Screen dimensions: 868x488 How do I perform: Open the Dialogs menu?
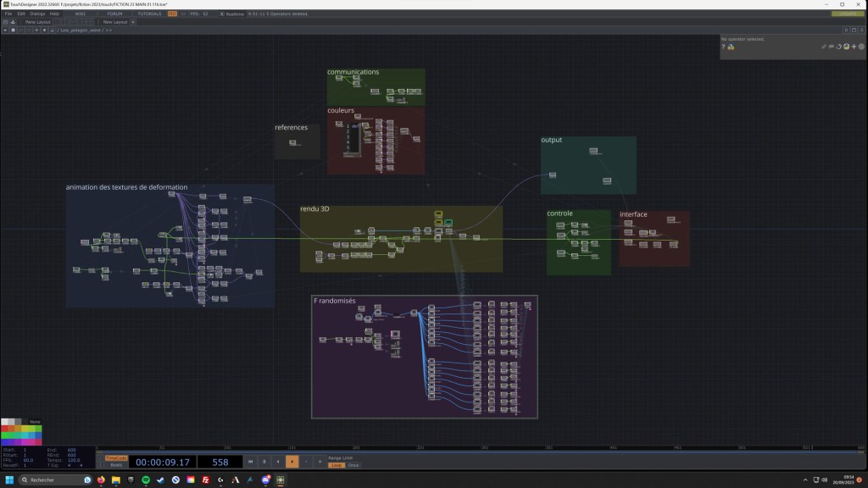click(37, 14)
